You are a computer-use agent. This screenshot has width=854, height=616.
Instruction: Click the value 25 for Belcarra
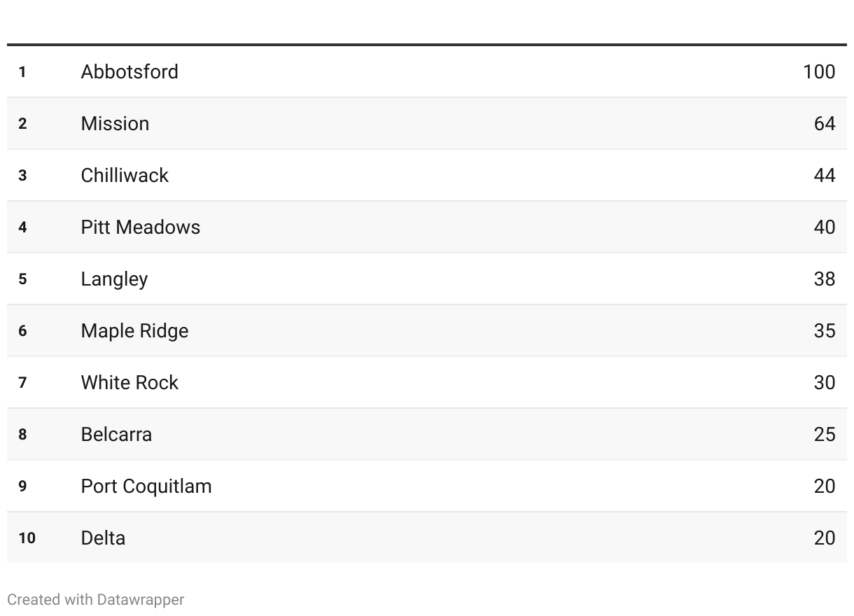pyautogui.click(x=825, y=434)
